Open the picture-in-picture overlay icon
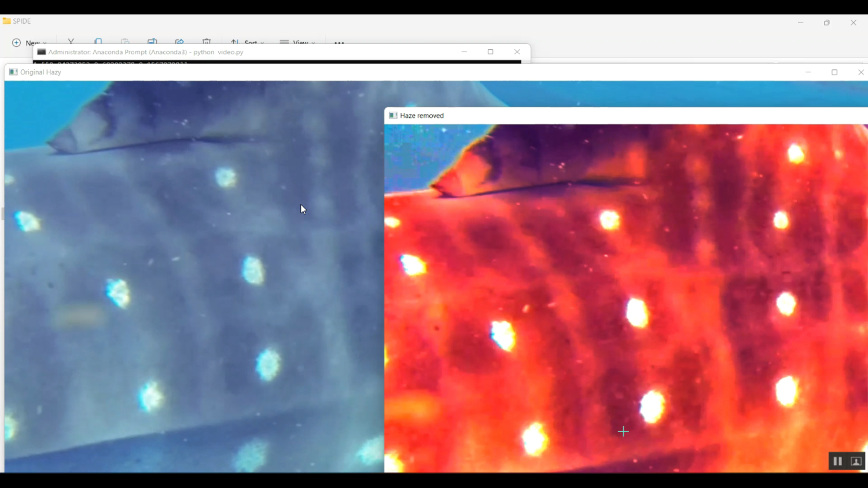868x488 pixels. [855, 461]
